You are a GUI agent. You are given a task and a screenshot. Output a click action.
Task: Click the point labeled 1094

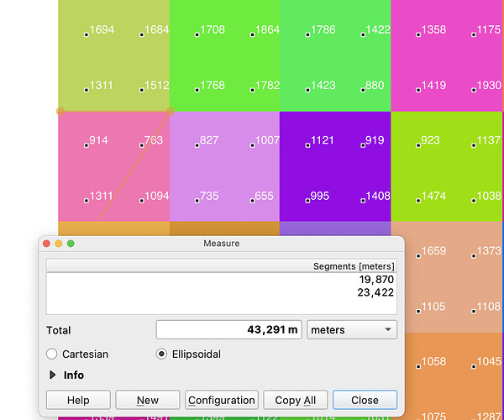click(141, 201)
